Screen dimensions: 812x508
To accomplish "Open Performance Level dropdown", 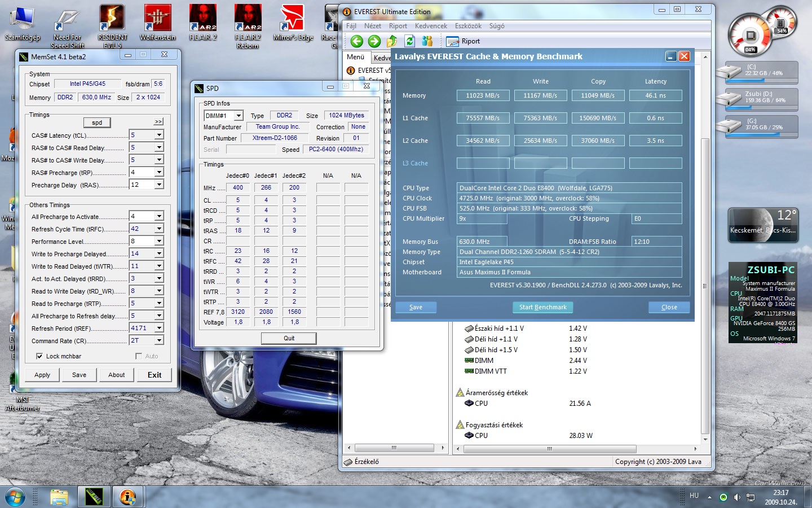I will [159, 241].
